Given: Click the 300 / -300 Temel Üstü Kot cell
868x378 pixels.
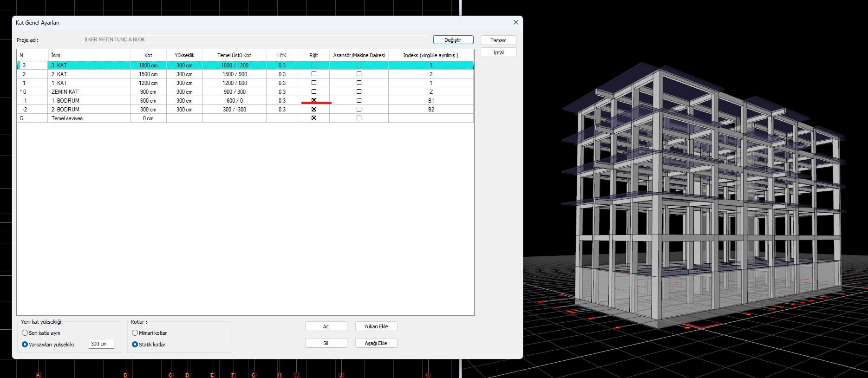Looking at the screenshot, I should [235, 110].
